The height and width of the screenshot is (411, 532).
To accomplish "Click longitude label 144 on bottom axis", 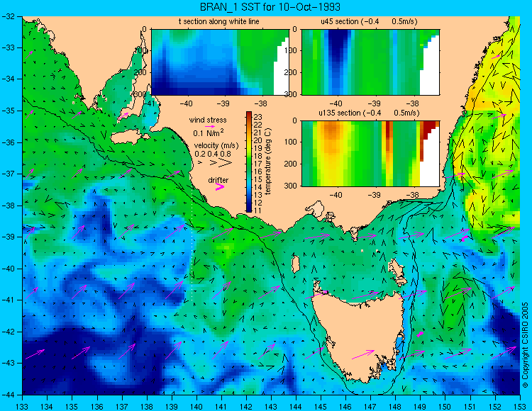I will [296, 407].
